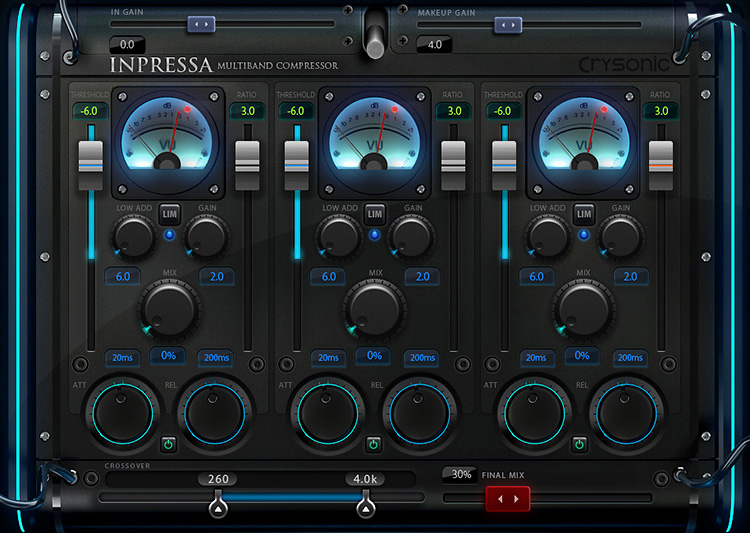This screenshot has height=533, width=750.
Task: Click third band 200ms release value
Action: coord(630,358)
